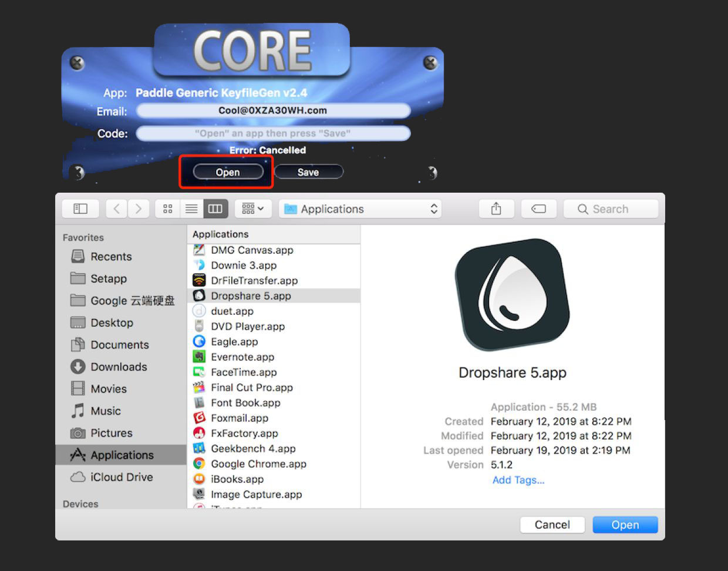The image size is (728, 571).
Task: Click the version value 5.1.2
Action: pyautogui.click(x=502, y=465)
